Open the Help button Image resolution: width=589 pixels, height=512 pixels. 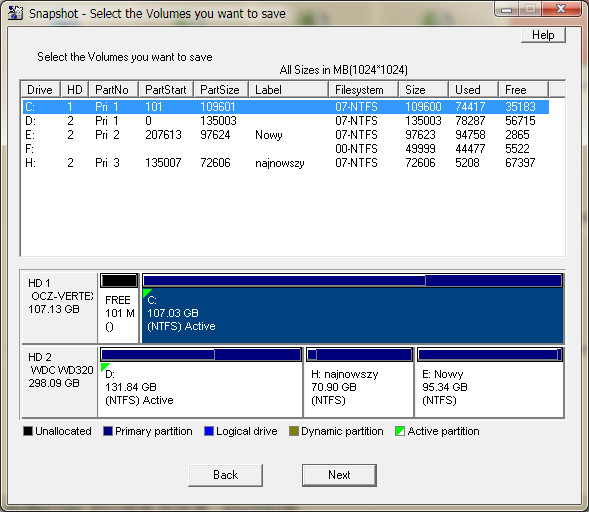point(543,35)
